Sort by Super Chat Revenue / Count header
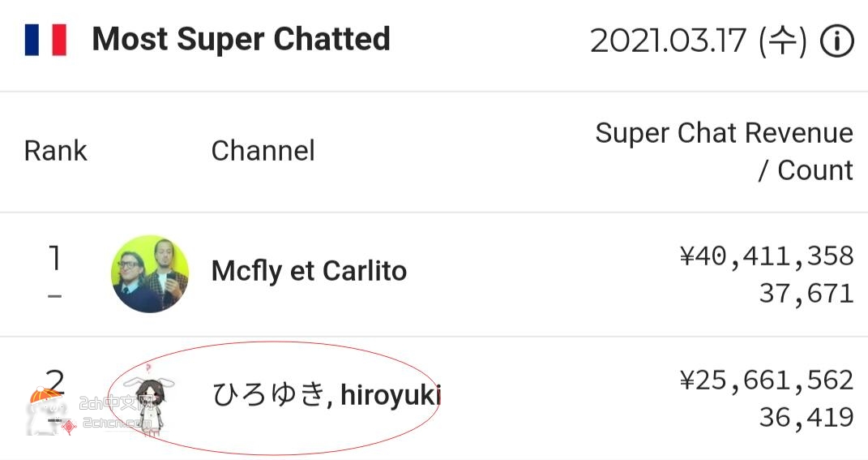 [x=724, y=151]
